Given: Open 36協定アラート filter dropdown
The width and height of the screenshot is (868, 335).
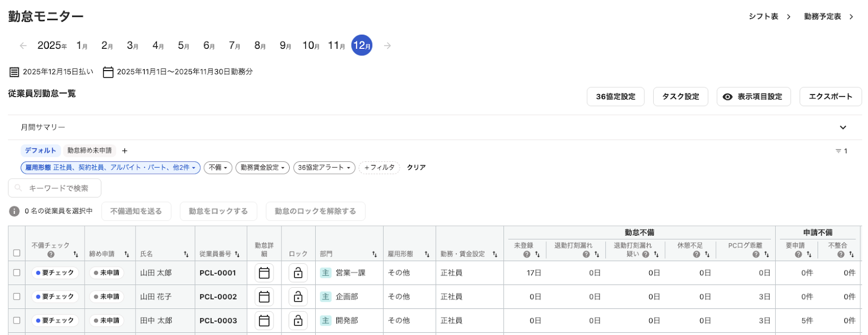Looking at the screenshot, I should pos(324,168).
